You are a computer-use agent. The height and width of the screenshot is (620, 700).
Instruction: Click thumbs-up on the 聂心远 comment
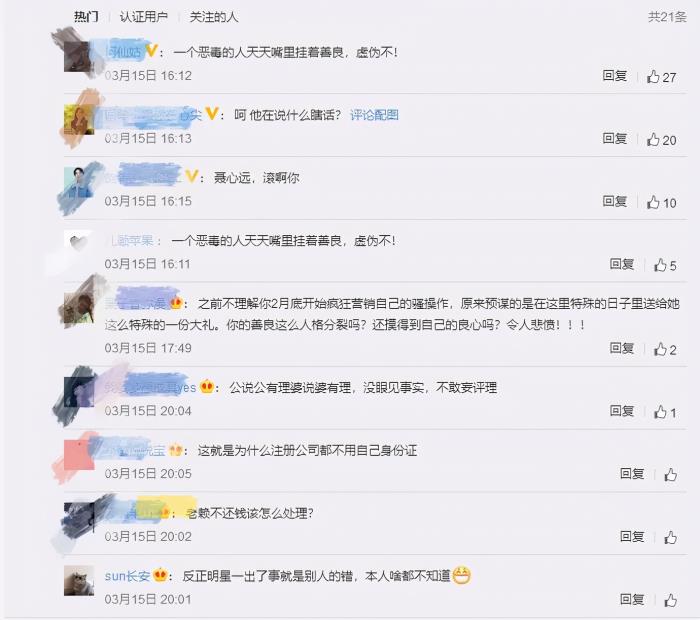(661, 203)
